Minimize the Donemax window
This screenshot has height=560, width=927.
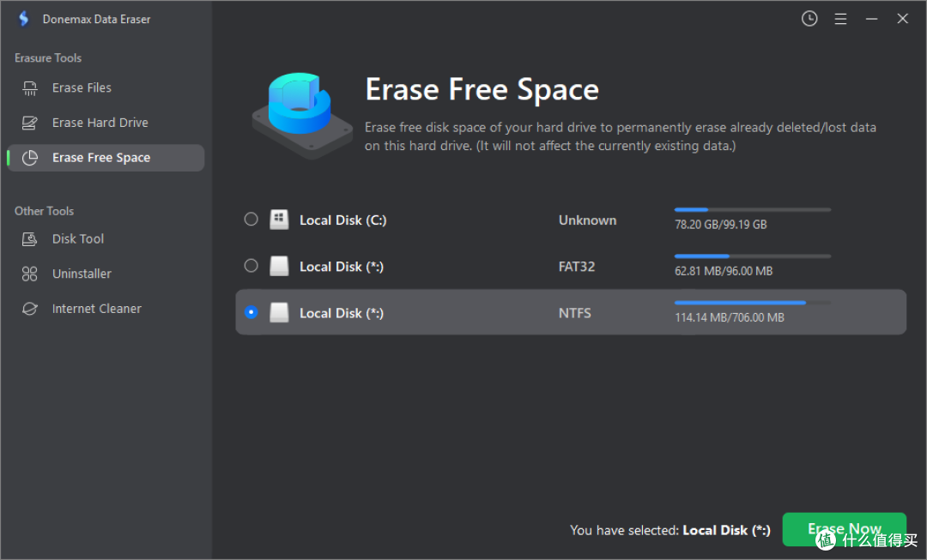871,19
